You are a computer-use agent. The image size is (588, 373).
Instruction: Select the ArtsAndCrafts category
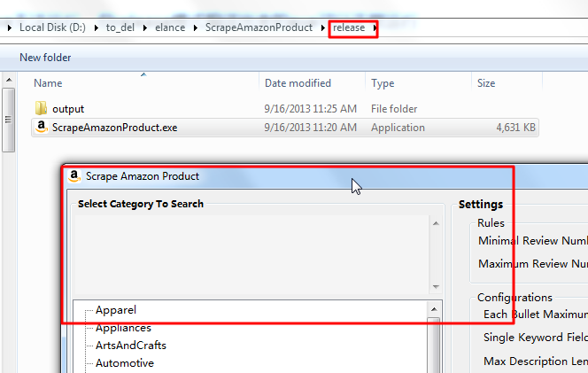pyautogui.click(x=131, y=346)
